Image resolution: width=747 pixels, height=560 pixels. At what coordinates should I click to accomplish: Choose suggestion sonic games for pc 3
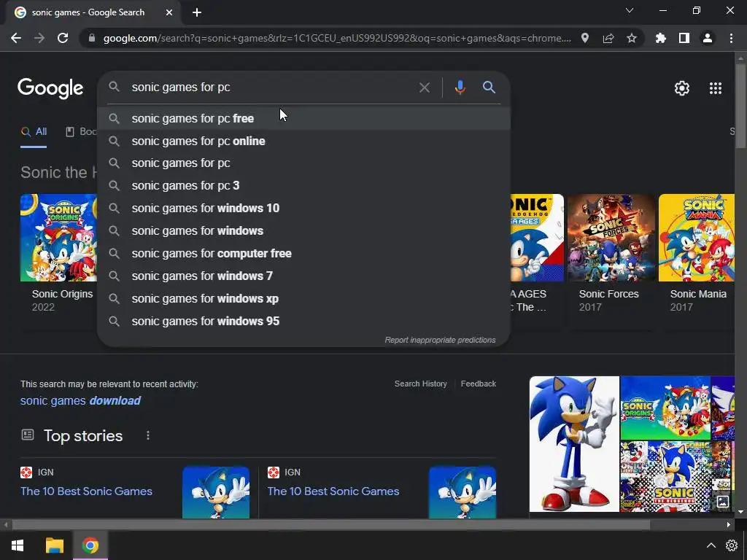tap(304, 186)
